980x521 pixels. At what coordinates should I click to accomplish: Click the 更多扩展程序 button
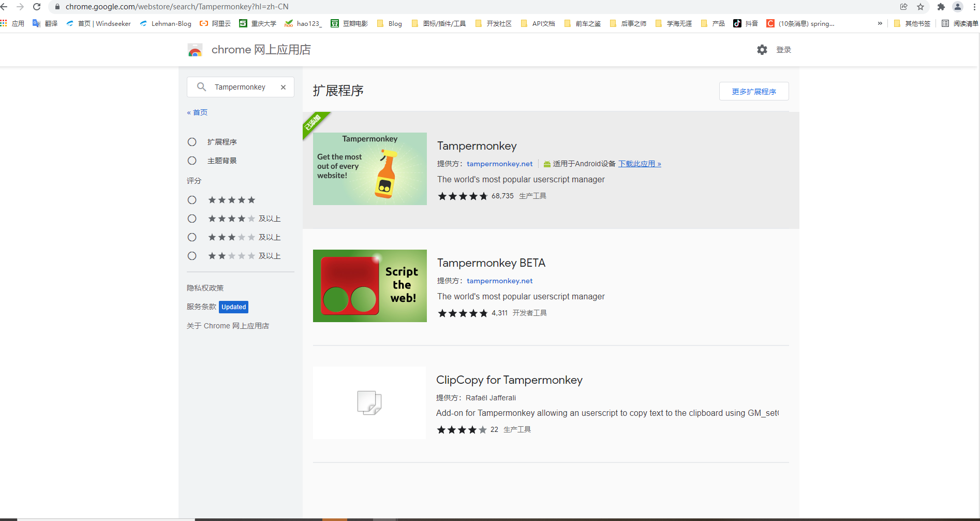[754, 91]
